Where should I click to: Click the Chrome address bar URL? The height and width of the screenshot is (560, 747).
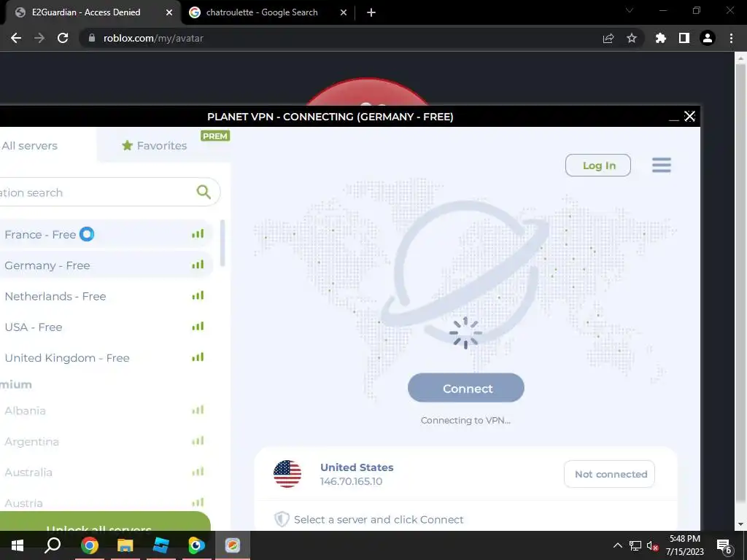point(153,38)
